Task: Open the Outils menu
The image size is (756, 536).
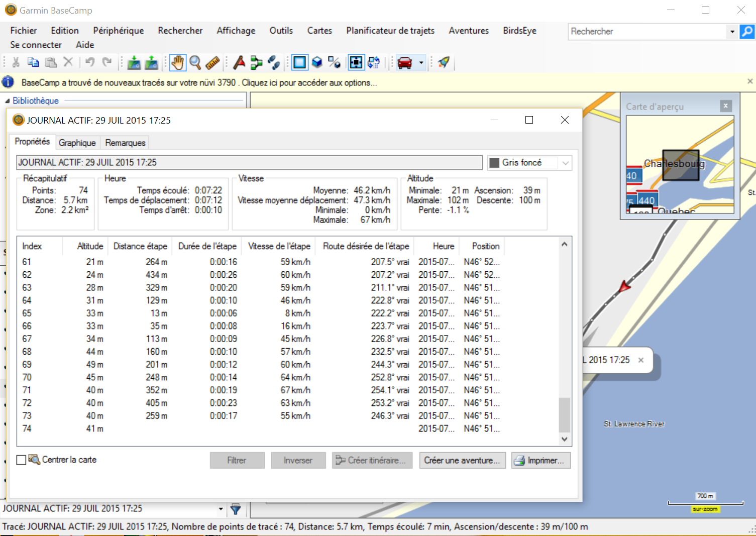Action: (x=281, y=31)
